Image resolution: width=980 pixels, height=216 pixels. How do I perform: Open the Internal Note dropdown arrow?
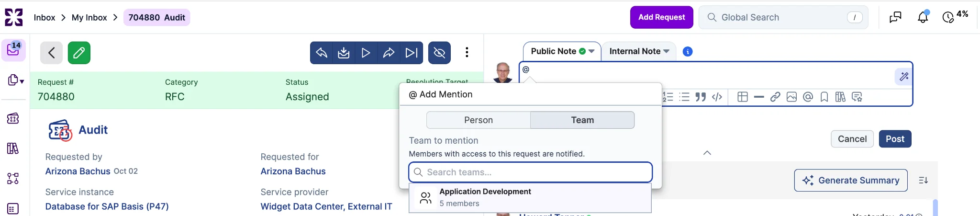[x=666, y=51]
